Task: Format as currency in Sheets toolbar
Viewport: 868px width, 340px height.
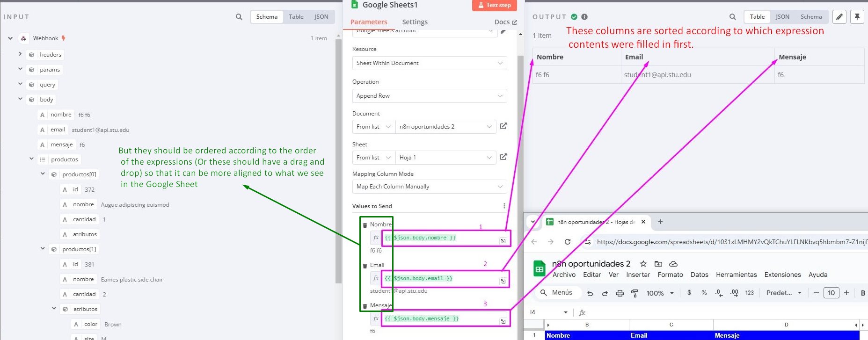Action: coord(689,293)
